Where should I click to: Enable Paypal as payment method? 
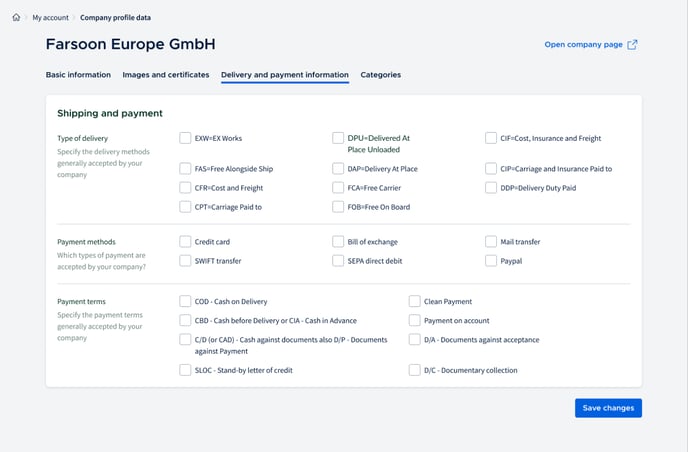tap(491, 261)
